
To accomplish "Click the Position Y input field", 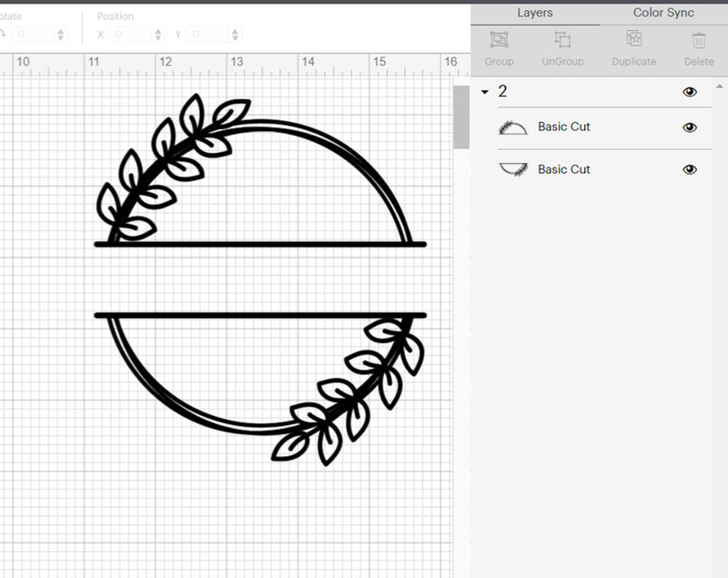I will [208, 35].
